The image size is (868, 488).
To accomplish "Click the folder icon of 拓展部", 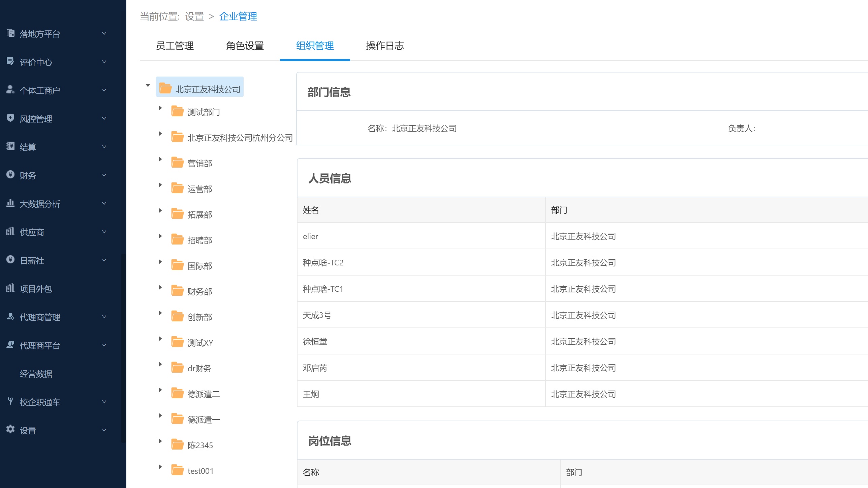I will [177, 213].
